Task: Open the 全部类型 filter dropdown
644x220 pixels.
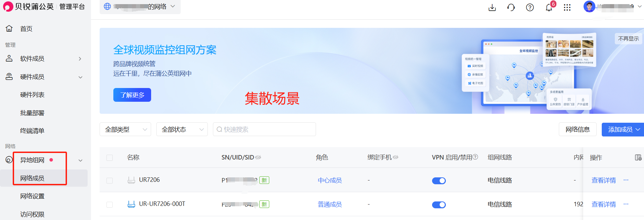Action: [x=125, y=129]
